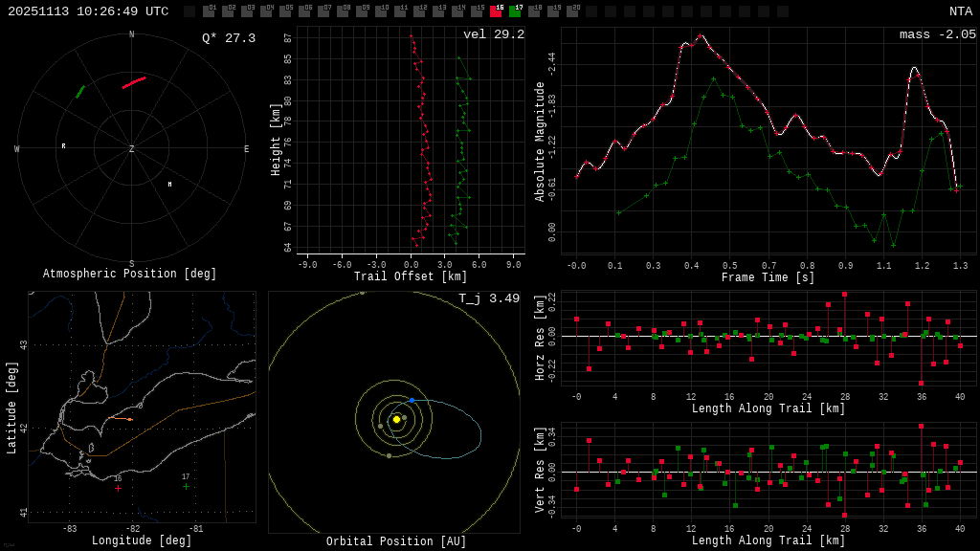The image size is (980, 551).
Task: Click the vel 29.2 value
Action: click(494, 34)
